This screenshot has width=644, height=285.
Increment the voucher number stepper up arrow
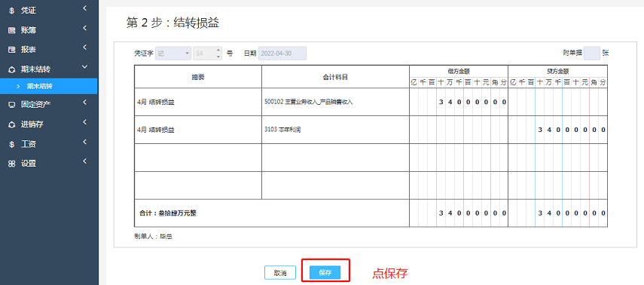pos(218,51)
